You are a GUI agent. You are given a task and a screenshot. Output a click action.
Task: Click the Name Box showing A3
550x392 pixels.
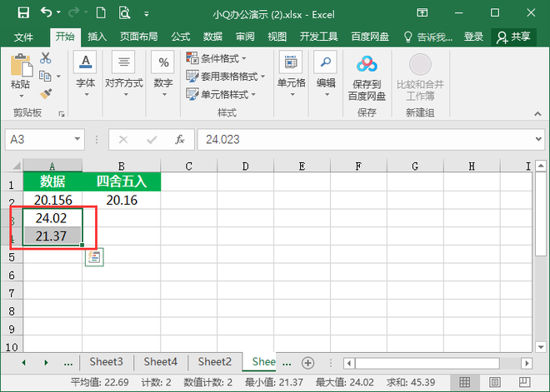[39, 140]
